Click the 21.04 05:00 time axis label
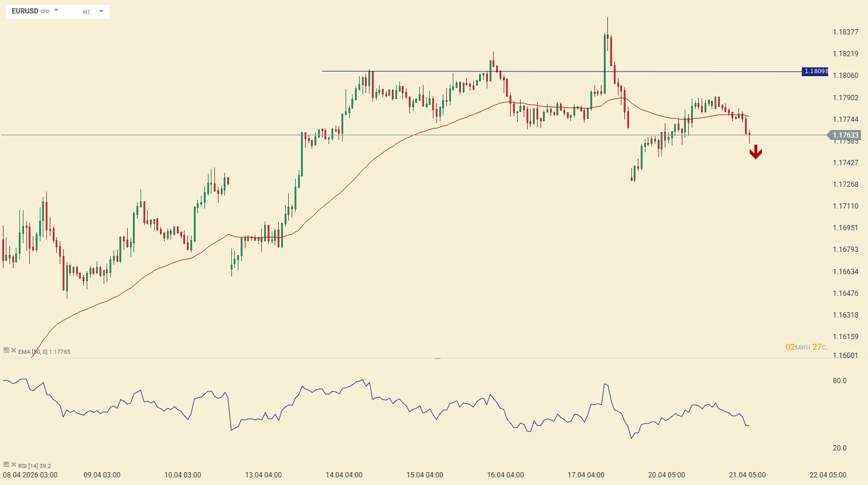 click(747, 475)
